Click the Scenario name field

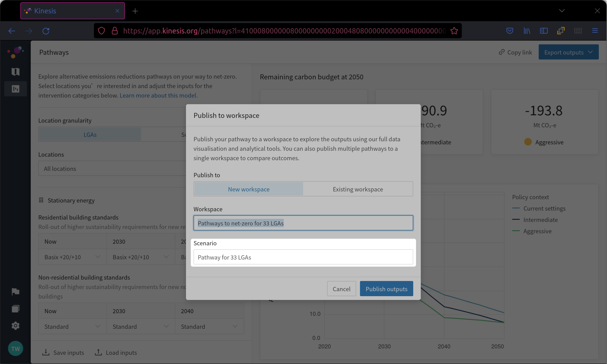[x=303, y=257]
